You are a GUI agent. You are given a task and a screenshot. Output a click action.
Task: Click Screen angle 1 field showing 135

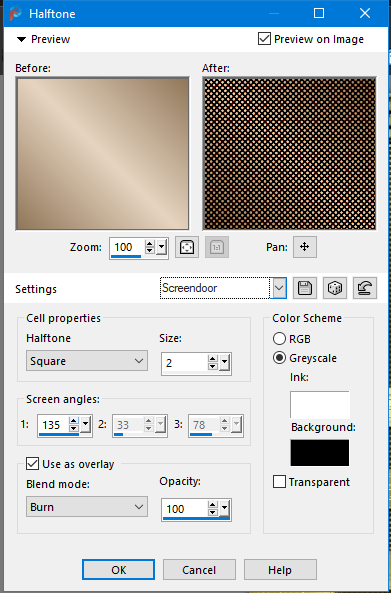[x=53, y=425]
